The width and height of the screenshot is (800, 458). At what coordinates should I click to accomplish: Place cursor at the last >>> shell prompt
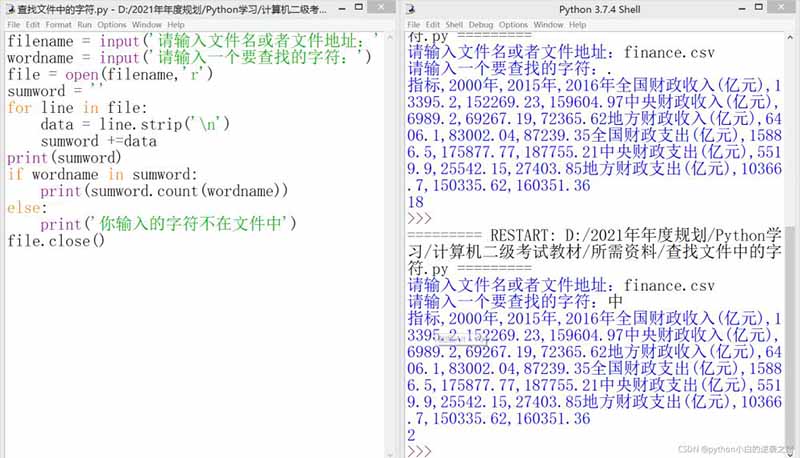440,452
